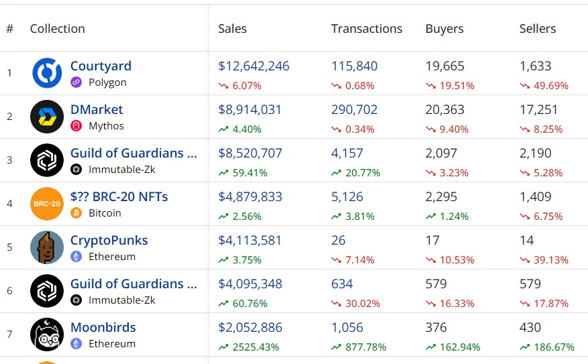This screenshot has height=364, width=588.
Task: Sort table by Sales column header
Action: [x=232, y=29]
